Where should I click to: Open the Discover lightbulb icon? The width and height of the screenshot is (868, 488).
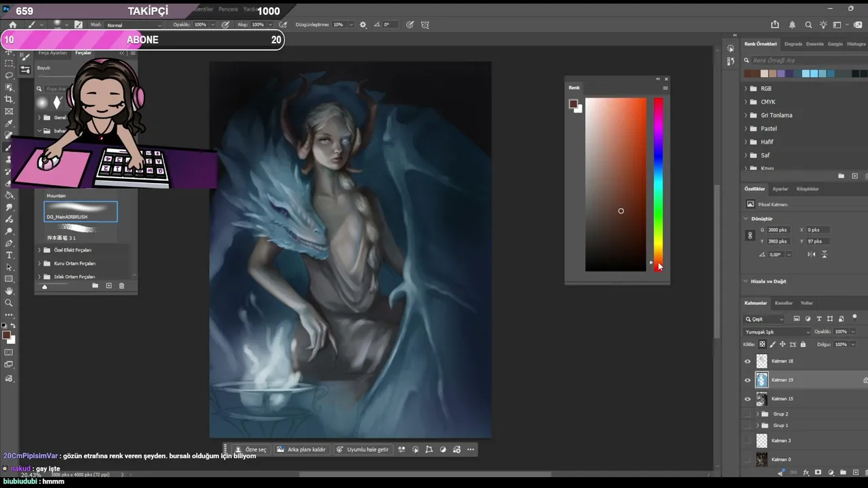coord(823,25)
